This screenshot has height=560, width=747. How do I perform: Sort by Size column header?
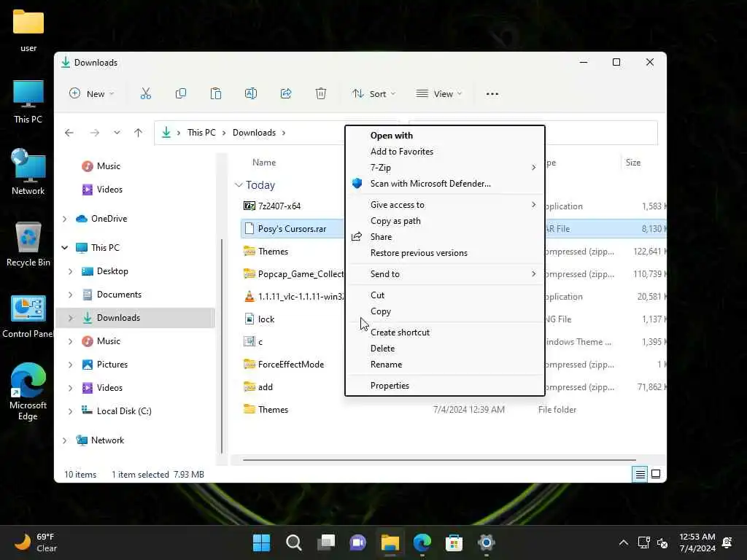(x=632, y=163)
